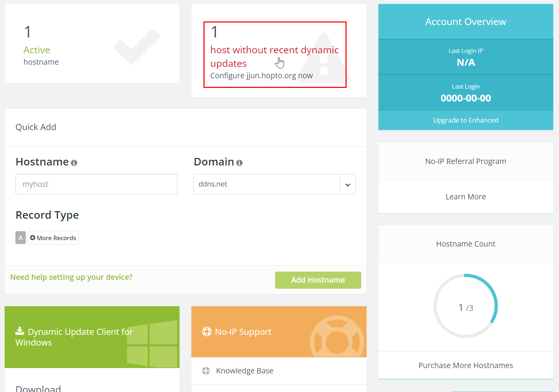The width and height of the screenshot is (559, 392).
Task: Click Purchase More Hostnames
Action: point(466,365)
